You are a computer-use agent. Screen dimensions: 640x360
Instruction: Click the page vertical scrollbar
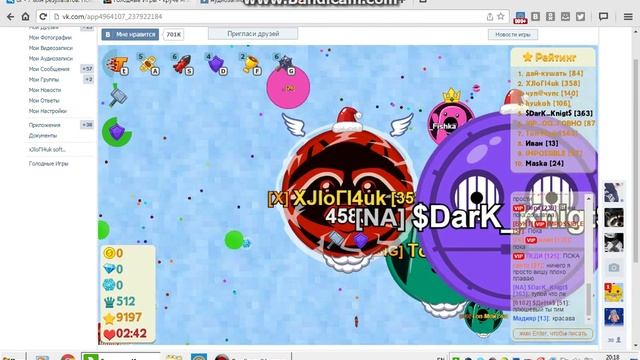[636, 161]
